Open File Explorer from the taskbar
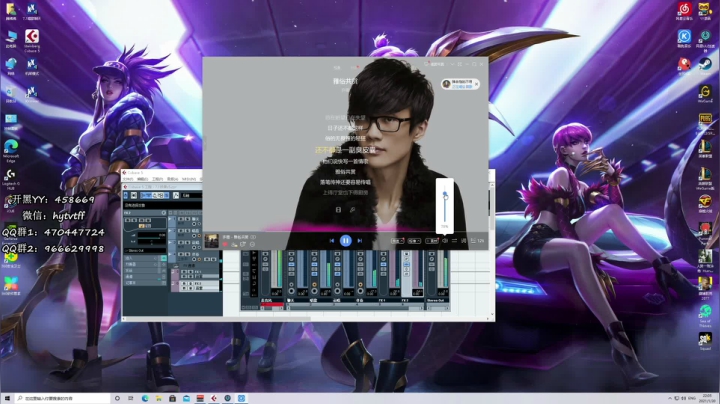 [158, 398]
